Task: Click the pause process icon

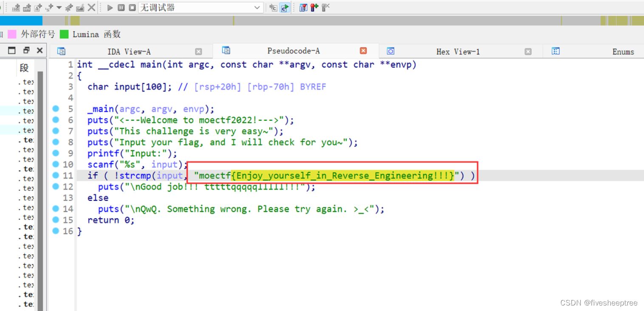Action: click(121, 7)
